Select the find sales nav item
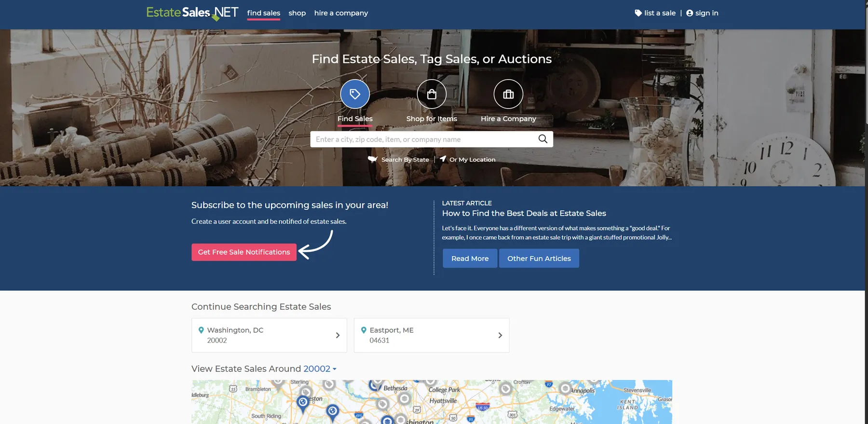 click(263, 13)
